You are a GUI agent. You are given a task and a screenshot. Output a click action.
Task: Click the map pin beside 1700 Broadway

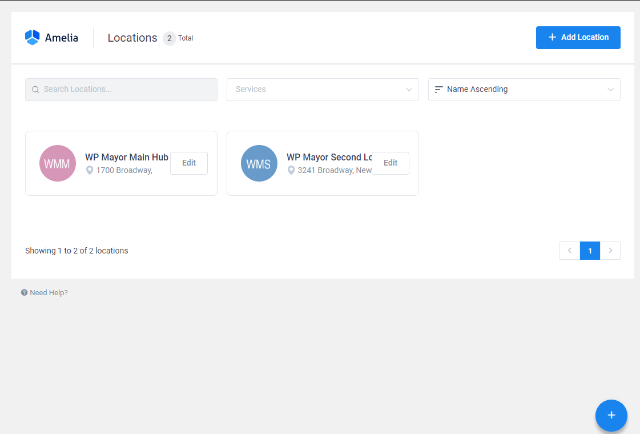point(89,170)
